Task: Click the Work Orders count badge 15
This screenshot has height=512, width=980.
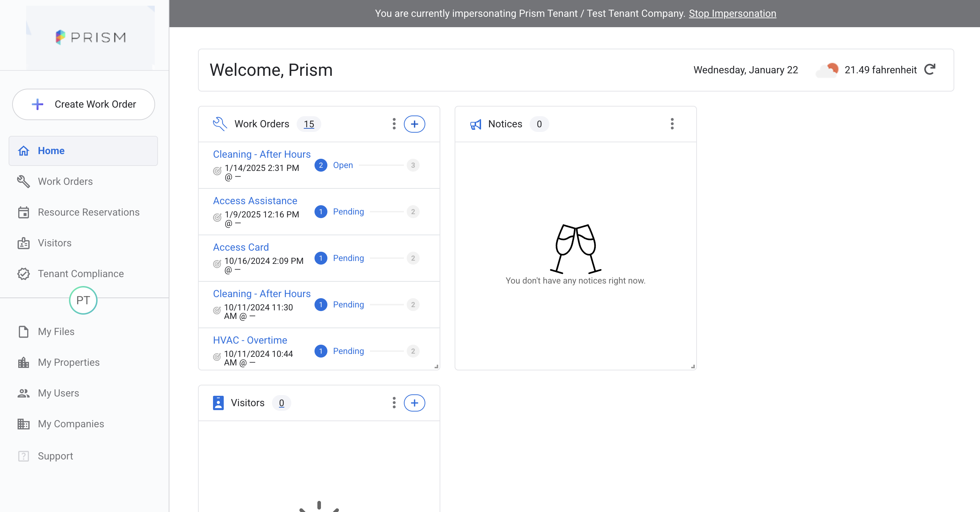Action: [x=309, y=124]
